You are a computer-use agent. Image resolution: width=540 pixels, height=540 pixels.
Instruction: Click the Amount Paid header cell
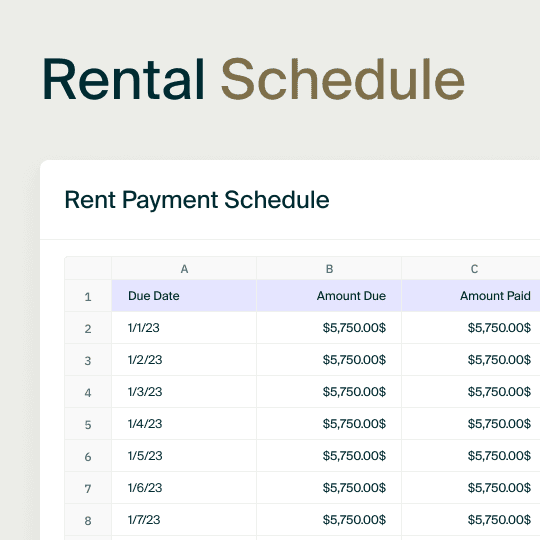471,296
